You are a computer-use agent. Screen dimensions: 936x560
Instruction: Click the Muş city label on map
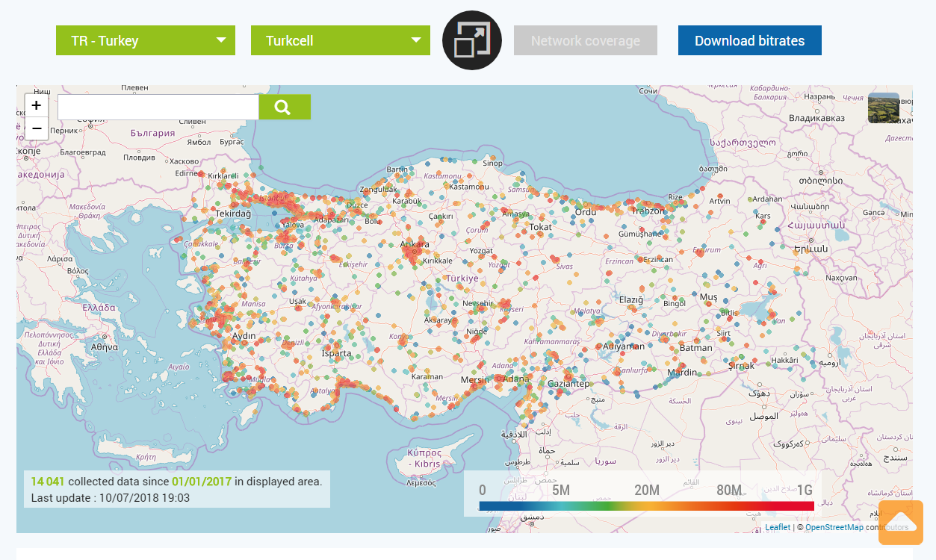point(708,297)
